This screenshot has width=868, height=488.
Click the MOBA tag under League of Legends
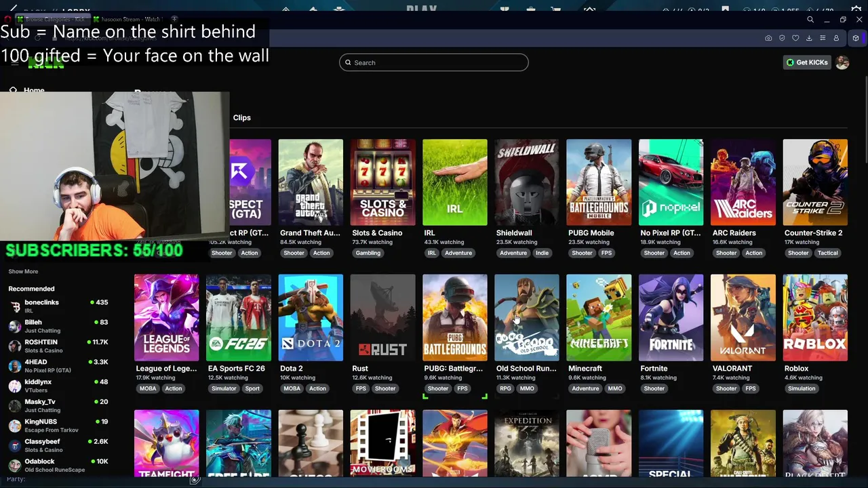tap(148, 388)
